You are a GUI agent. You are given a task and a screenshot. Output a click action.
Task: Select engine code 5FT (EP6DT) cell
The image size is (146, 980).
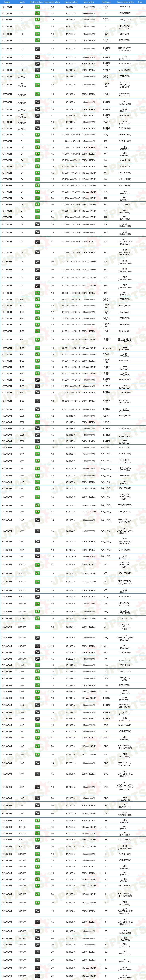(125, 173)
